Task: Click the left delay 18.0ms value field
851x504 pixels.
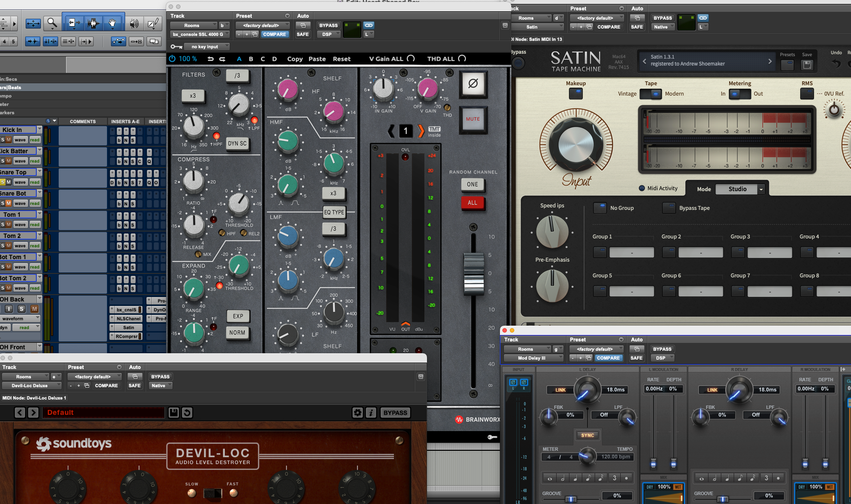Action: tap(615, 390)
